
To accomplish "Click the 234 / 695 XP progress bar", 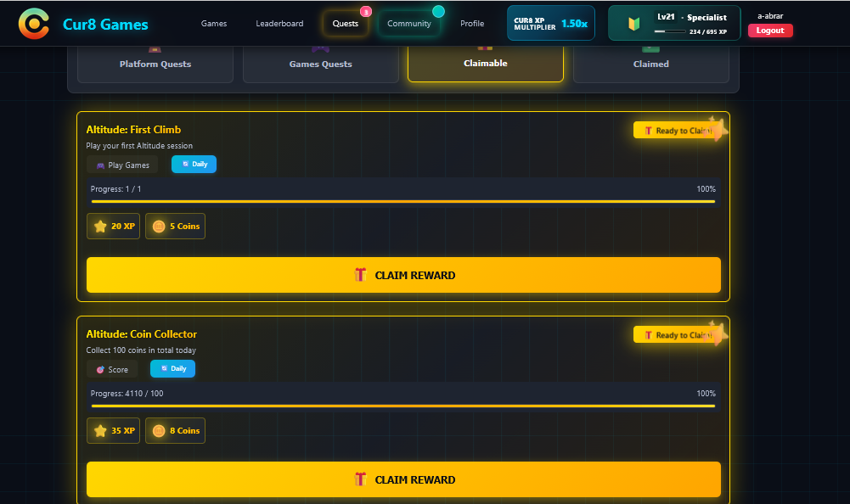I will (670, 31).
